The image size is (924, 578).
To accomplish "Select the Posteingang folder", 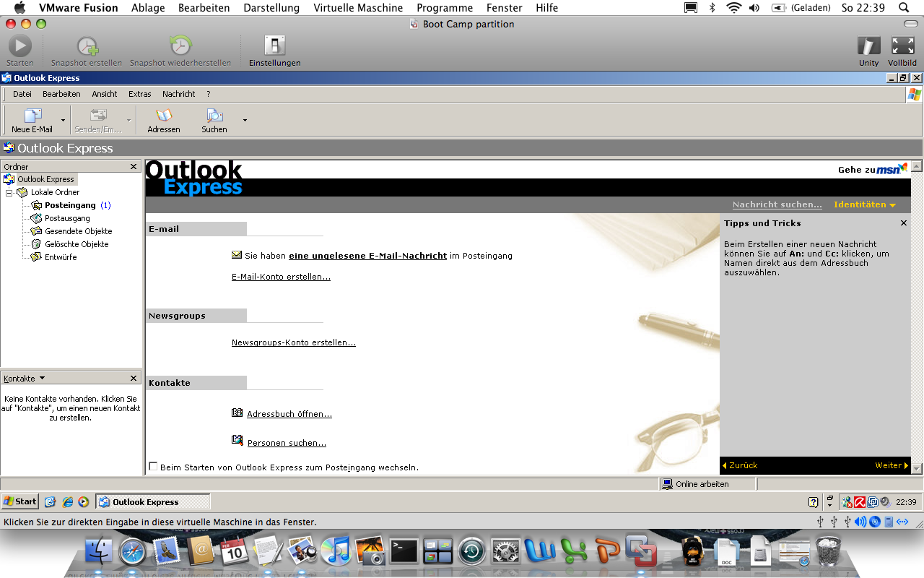I will [70, 205].
